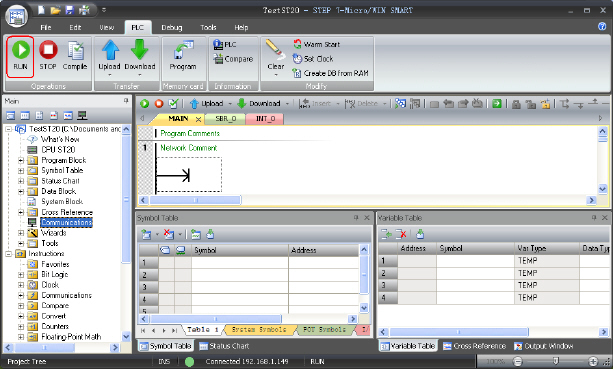Click the zoom out minus button in status bar
The width and height of the screenshot is (613, 369).
click(518, 361)
